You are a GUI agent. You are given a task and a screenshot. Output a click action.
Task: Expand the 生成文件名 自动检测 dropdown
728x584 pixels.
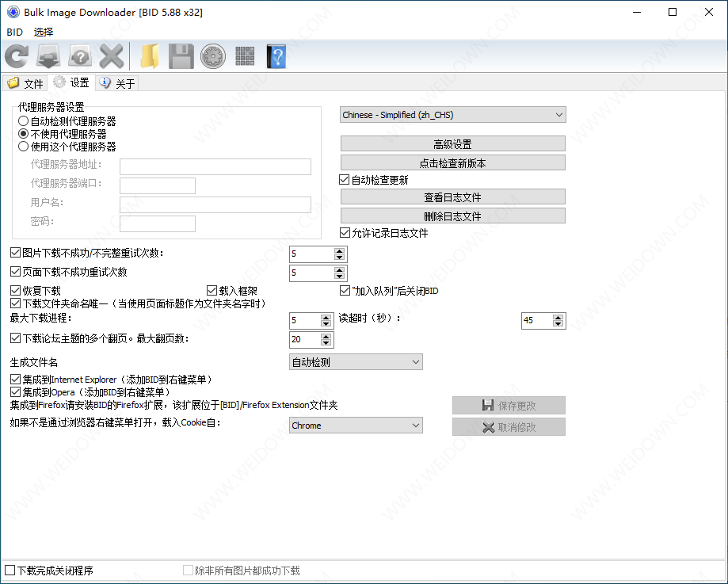(x=356, y=362)
